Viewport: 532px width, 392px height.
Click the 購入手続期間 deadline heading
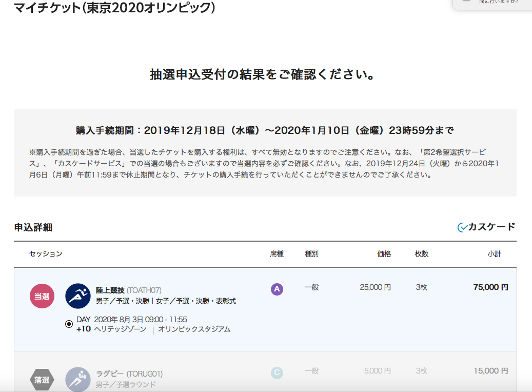point(265,130)
